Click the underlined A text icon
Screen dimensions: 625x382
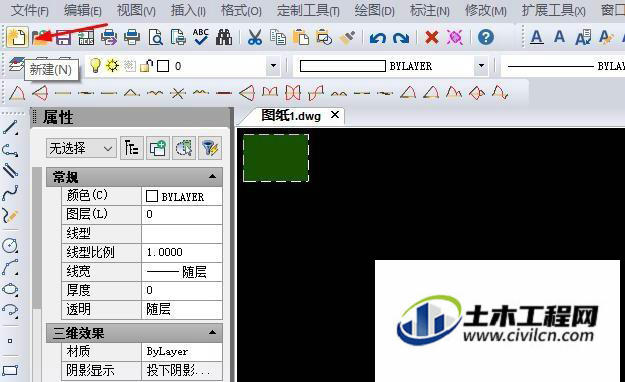(537, 37)
